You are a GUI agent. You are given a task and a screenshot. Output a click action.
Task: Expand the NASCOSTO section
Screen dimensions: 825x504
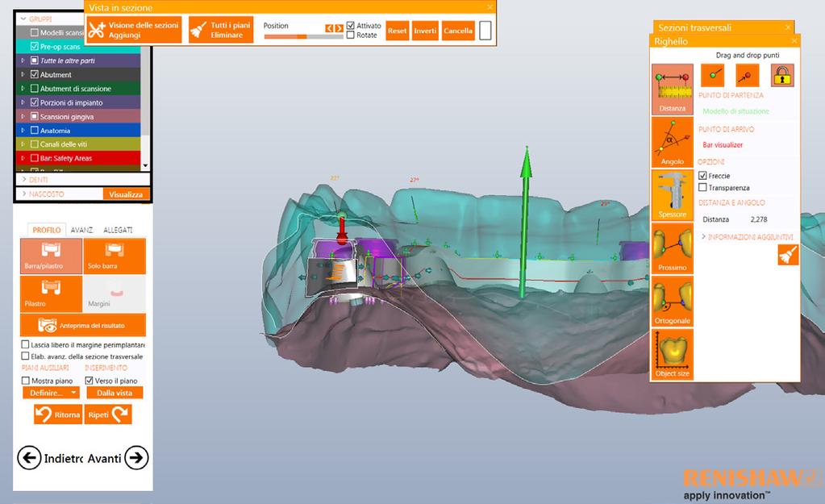24,194
